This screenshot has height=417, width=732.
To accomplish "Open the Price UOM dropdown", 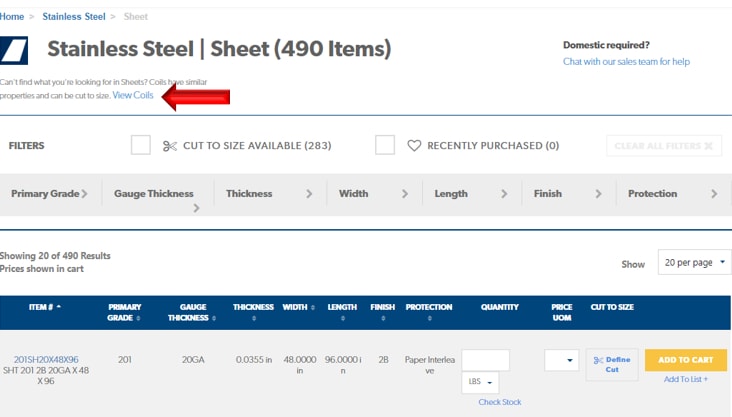I will (562, 360).
